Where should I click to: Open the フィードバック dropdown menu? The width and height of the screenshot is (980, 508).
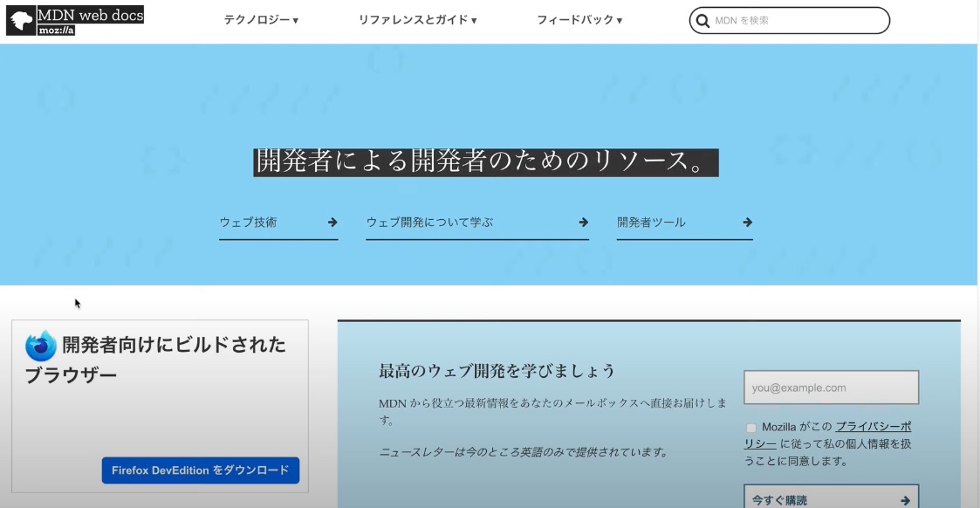pyautogui.click(x=579, y=19)
